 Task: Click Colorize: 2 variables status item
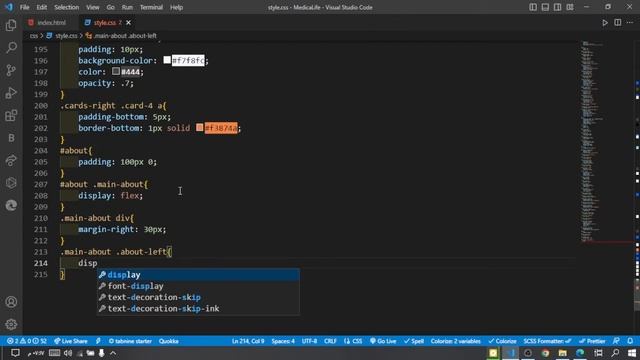tap(456, 341)
